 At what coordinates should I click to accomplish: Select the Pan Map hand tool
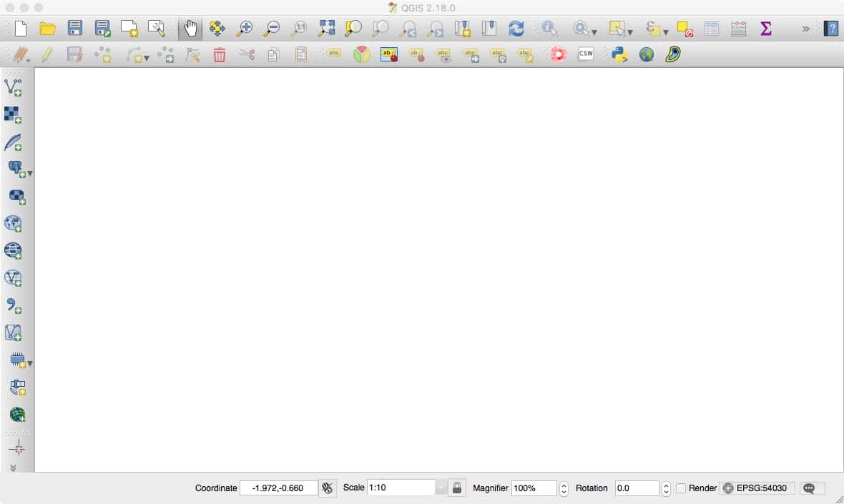click(x=191, y=29)
